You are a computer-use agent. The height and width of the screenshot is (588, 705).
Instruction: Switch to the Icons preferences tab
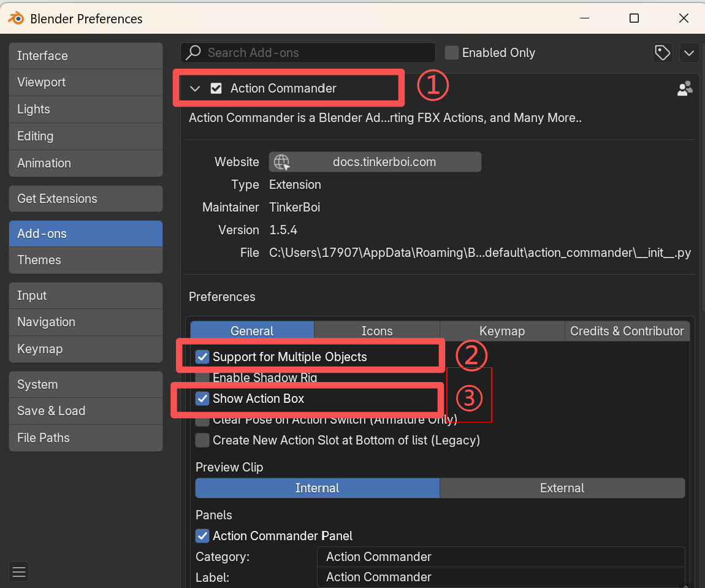click(377, 331)
